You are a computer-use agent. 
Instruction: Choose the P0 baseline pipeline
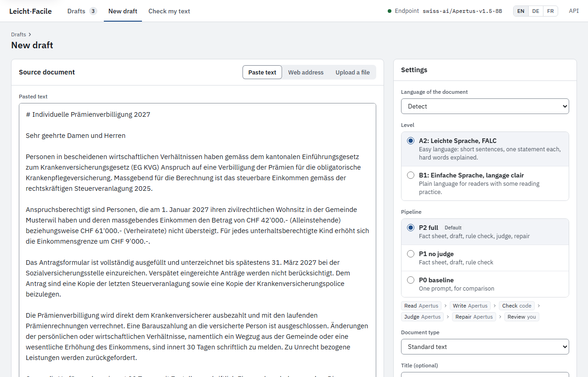pyautogui.click(x=485, y=284)
